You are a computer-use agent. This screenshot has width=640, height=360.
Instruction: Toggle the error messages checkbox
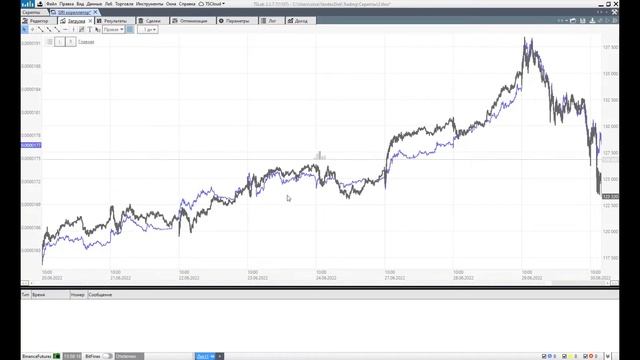[x=585, y=356]
